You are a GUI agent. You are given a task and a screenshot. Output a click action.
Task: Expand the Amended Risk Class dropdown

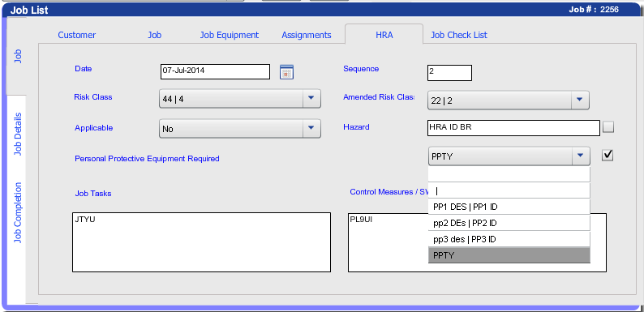[x=579, y=100]
